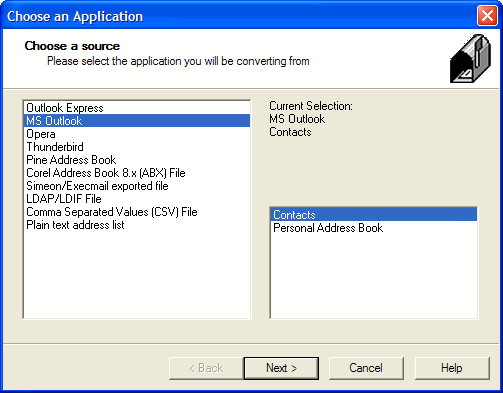Close the Choose an Application window
503x393 pixels.
coord(487,16)
